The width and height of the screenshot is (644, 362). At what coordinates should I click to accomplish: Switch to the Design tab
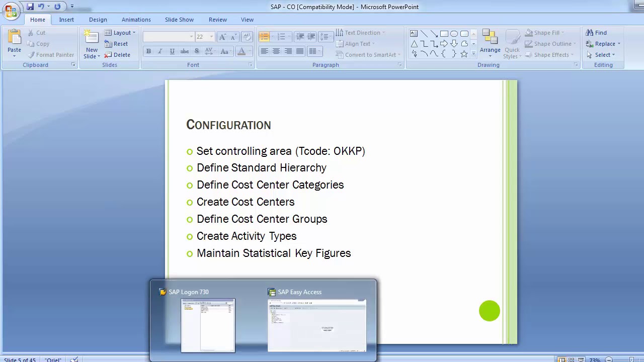click(x=98, y=20)
